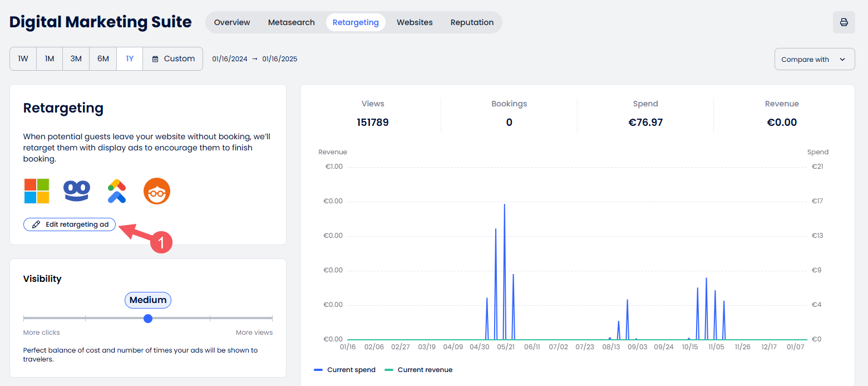Click the calendar icon beside Custom
Viewport: 868px width, 386px height.
point(155,59)
